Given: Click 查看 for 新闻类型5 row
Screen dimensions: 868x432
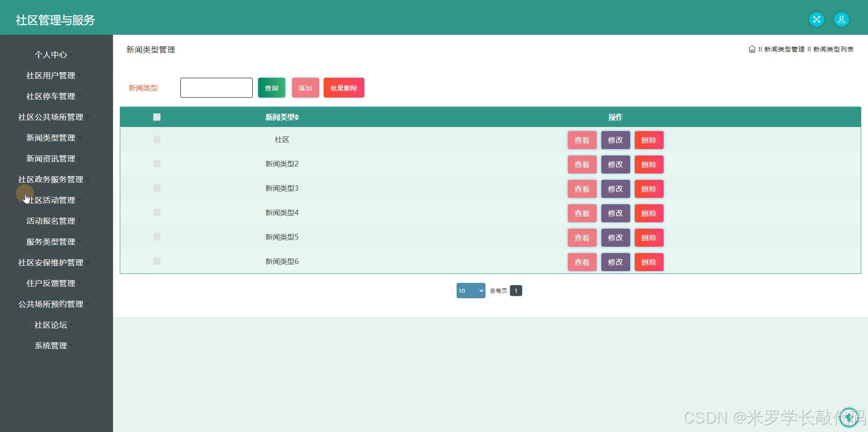Looking at the screenshot, I should (582, 238).
